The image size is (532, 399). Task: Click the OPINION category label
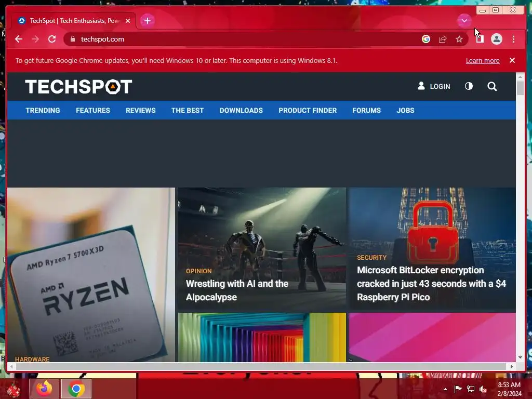(x=198, y=271)
